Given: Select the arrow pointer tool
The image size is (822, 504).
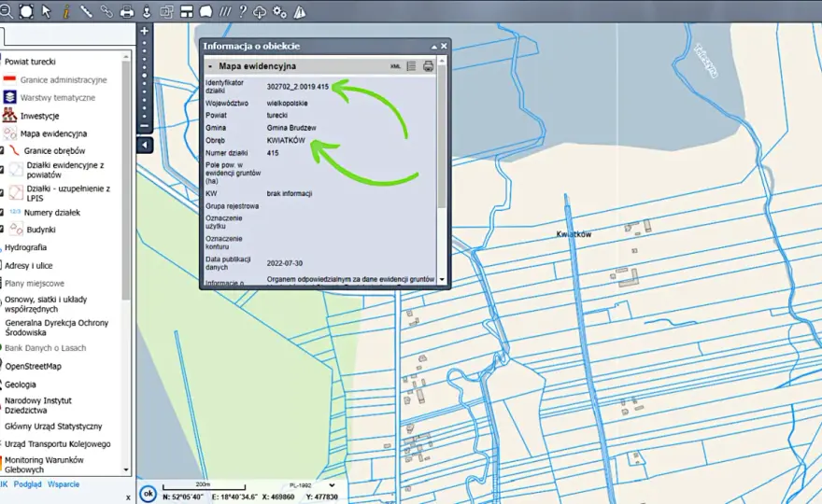Looking at the screenshot, I should click(x=46, y=11).
